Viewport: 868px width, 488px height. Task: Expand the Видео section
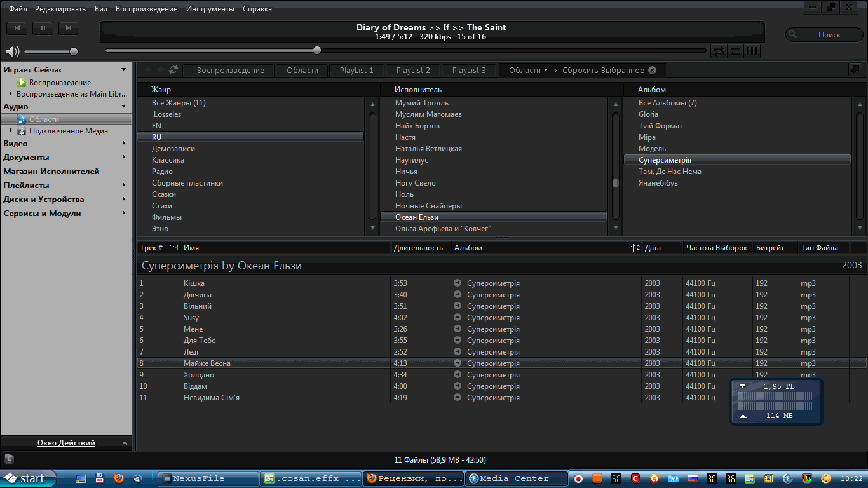(x=124, y=144)
